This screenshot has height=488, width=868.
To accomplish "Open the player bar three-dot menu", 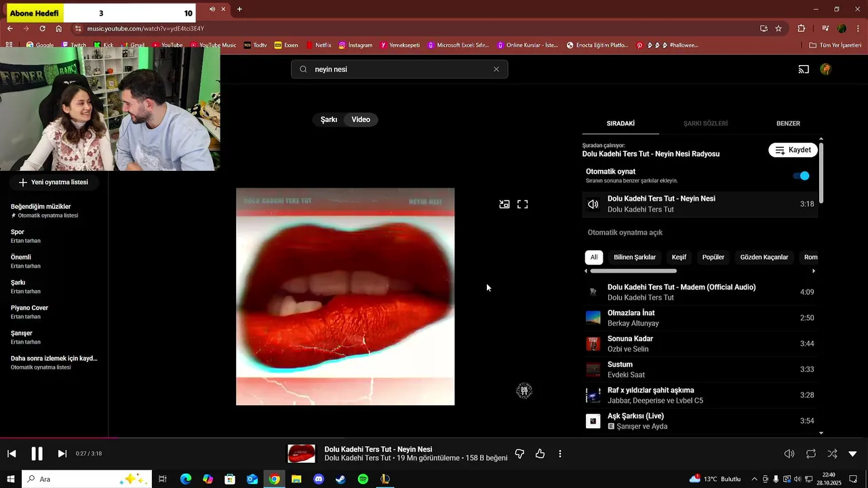I will [x=560, y=453].
